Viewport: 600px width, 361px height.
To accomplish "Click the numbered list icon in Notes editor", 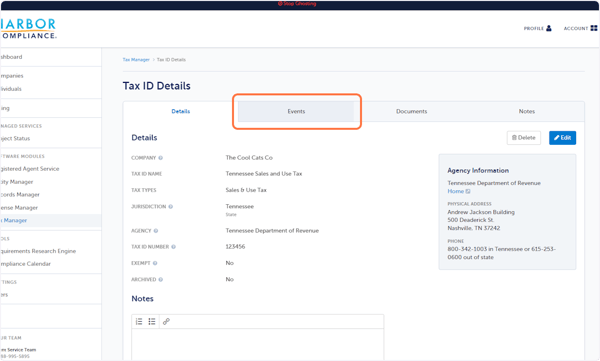I will tap(139, 322).
